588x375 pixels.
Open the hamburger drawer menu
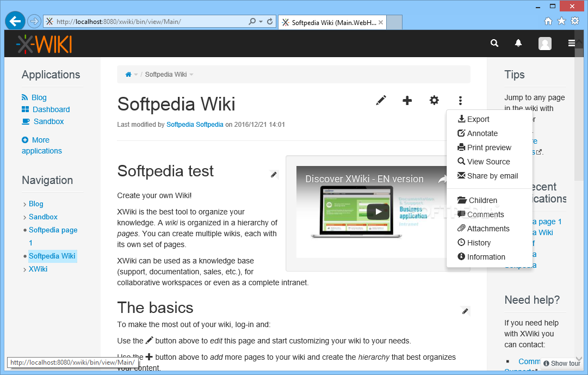pos(572,43)
